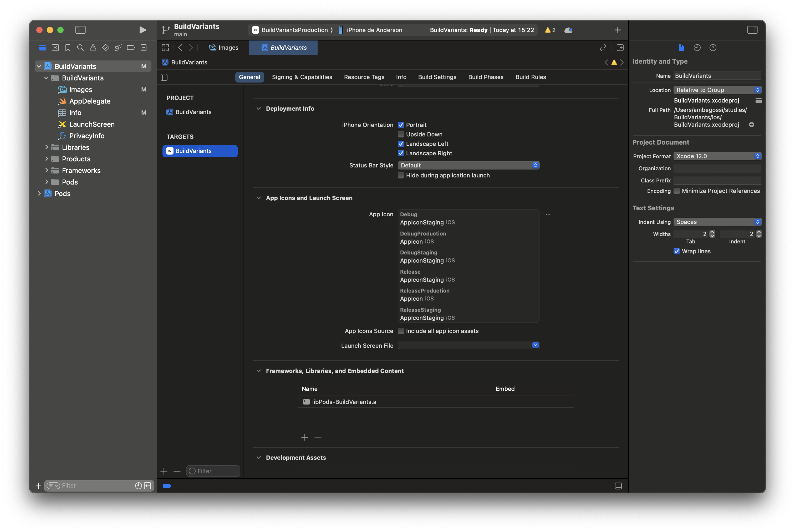Collapse Deployment Info section
This screenshot has height=532, width=795.
point(258,109)
